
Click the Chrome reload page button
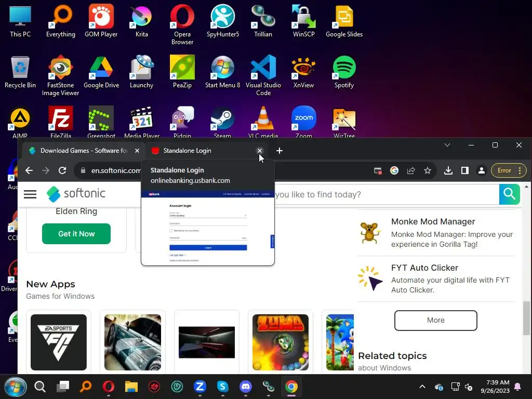(x=62, y=170)
